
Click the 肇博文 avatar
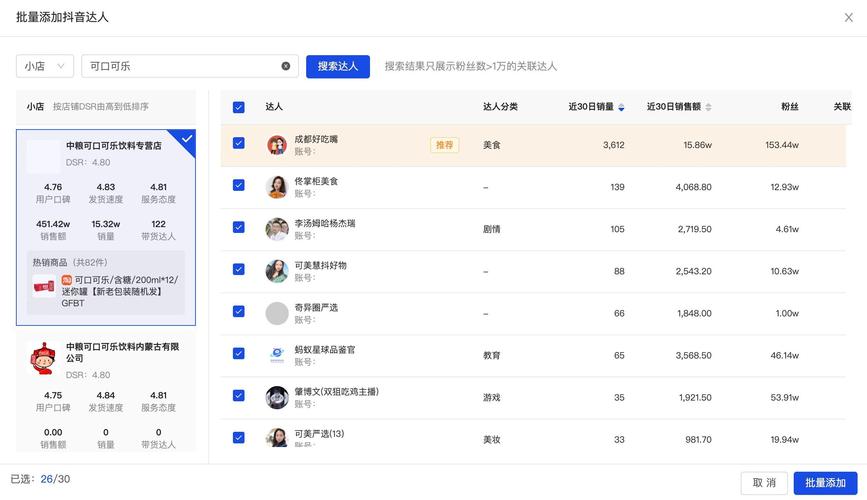(x=277, y=397)
